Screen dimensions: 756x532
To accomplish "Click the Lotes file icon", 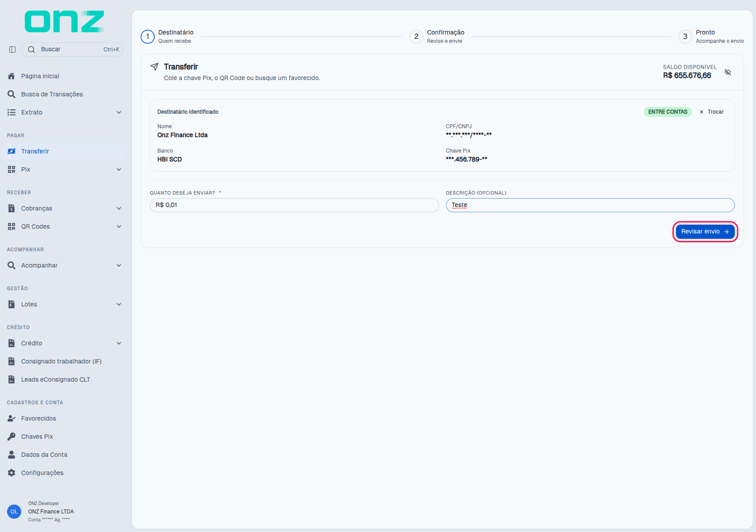I will 11,304.
